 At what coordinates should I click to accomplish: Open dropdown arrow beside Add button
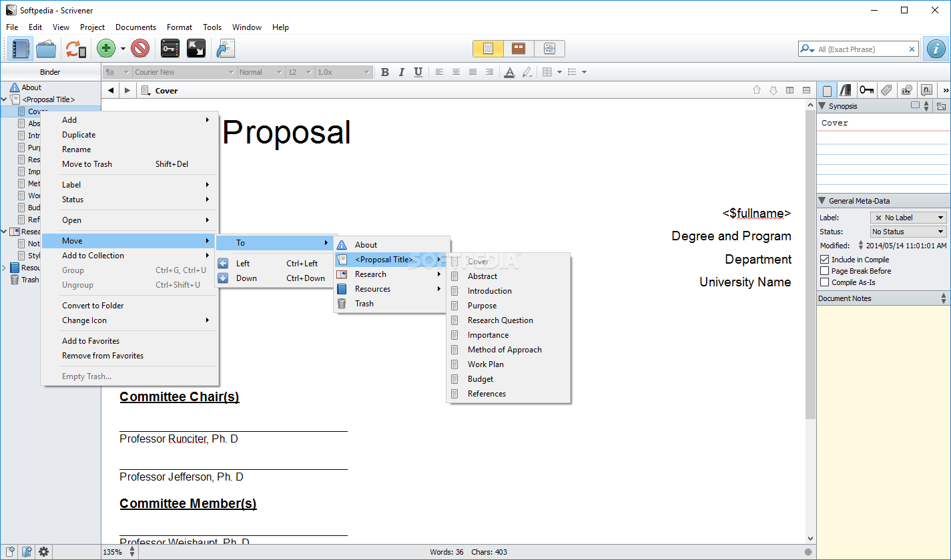tap(123, 49)
